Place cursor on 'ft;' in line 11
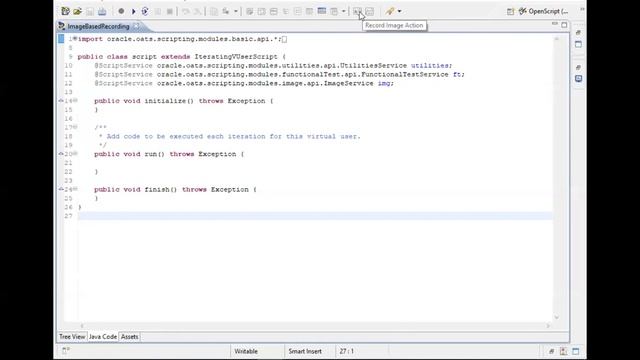640x360 pixels. 459,74
